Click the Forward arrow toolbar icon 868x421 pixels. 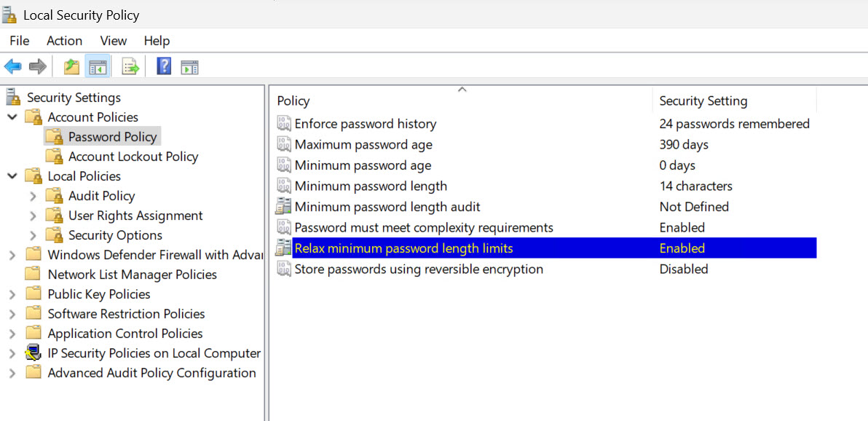coord(38,68)
